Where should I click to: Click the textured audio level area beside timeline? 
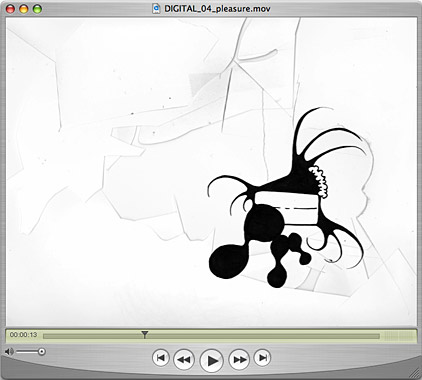[x=399, y=336]
